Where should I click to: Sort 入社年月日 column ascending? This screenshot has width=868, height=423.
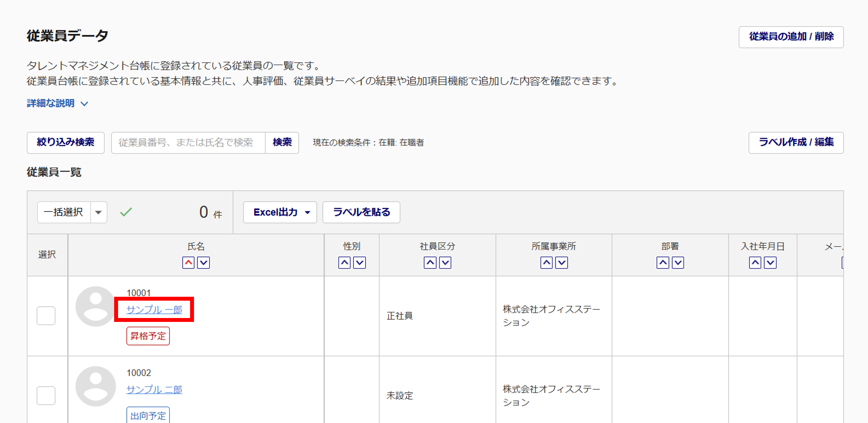pos(755,262)
